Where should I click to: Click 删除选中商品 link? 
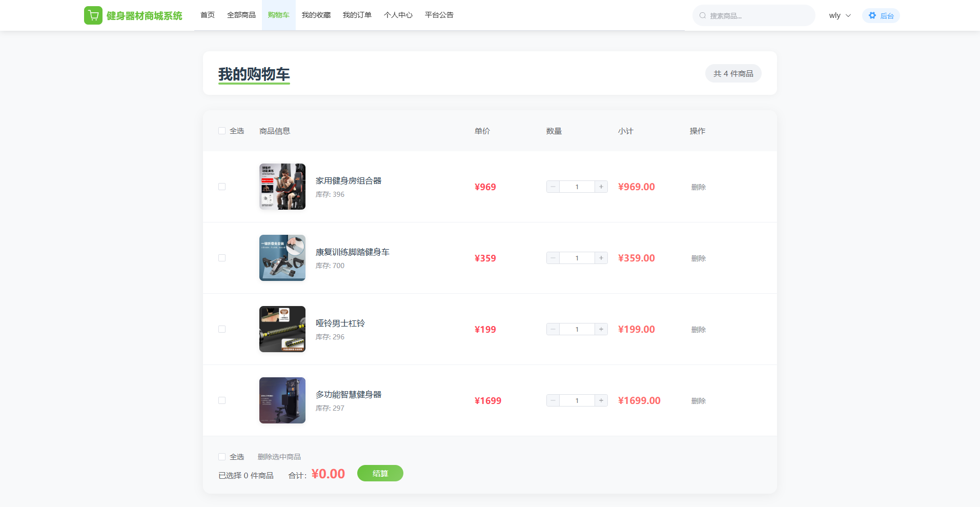pos(279,457)
